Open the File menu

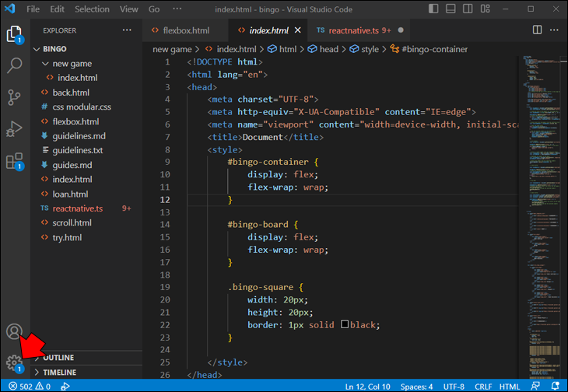pos(33,9)
